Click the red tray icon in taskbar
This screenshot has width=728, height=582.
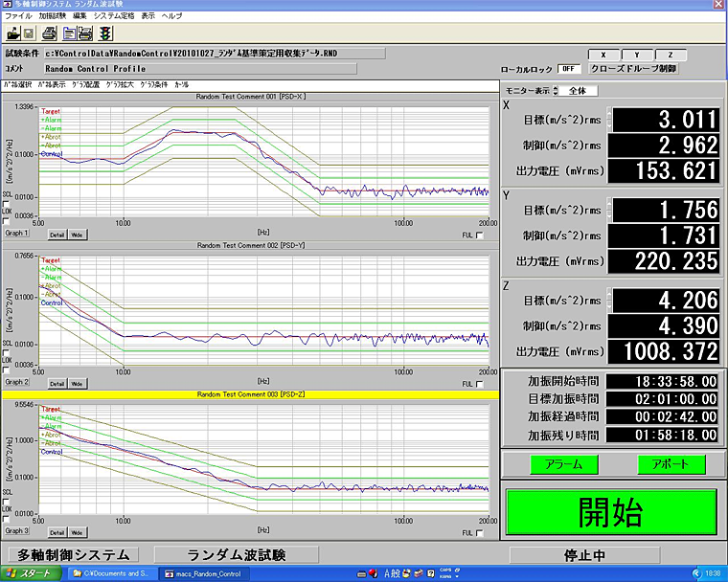click(x=374, y=573)
